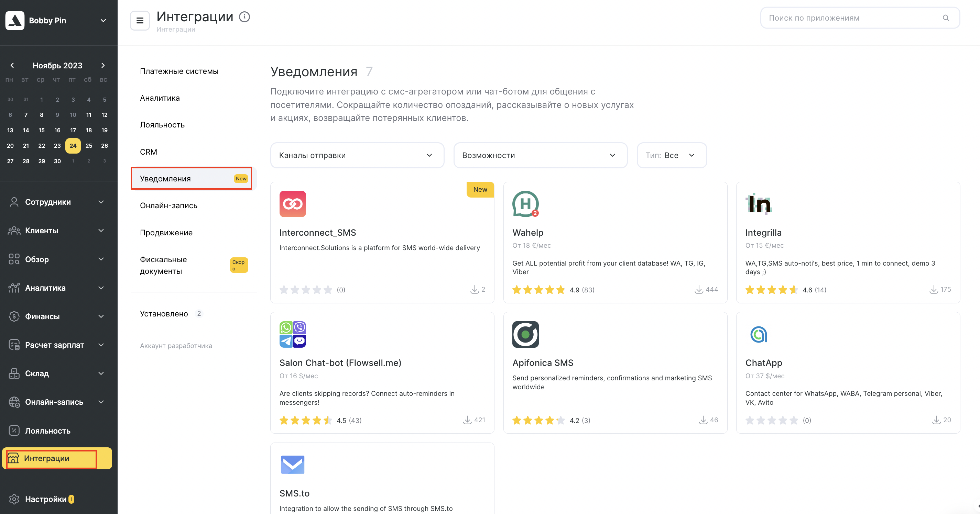Click the Bobby Pin logo icon
The height and width of the screenshot is (514, 980).
tap(15, 21)
